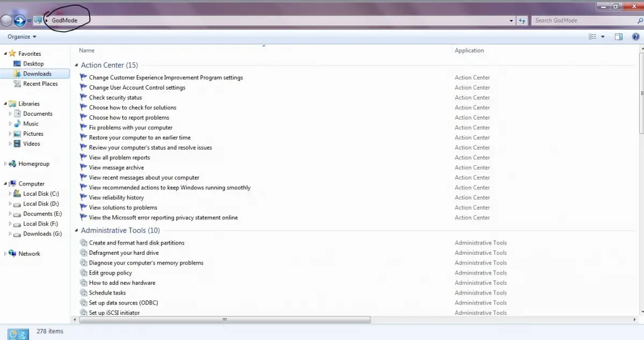Toggle the preview pane button
This screenshot has width=644, height=340.
tap(619, 36)
